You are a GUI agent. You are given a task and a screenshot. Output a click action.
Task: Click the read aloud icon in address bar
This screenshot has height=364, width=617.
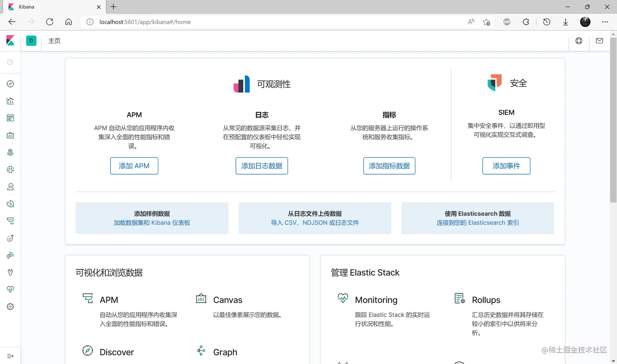[471, 22]
